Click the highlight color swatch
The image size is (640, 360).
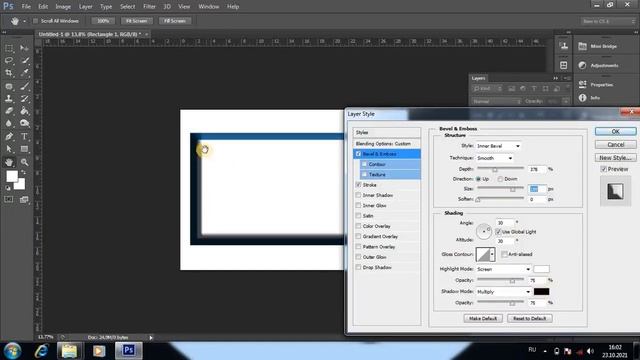click(542, 269)
